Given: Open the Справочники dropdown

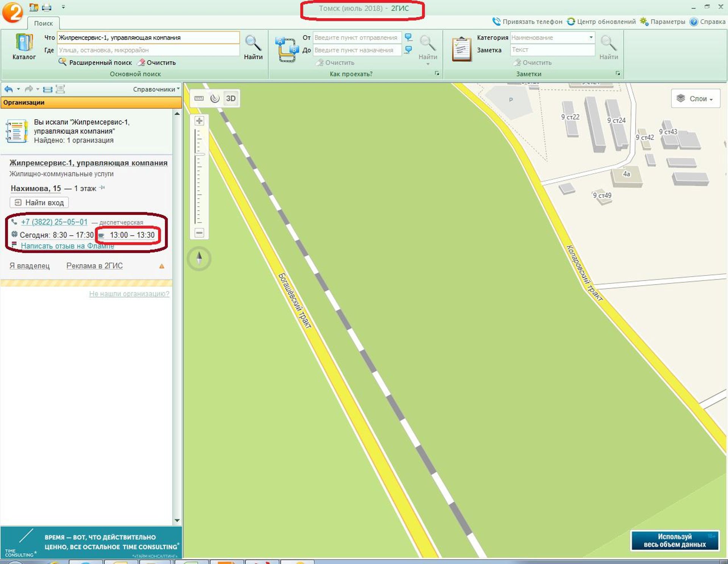Looking at the screenshot, I should (x=156, y=89).
